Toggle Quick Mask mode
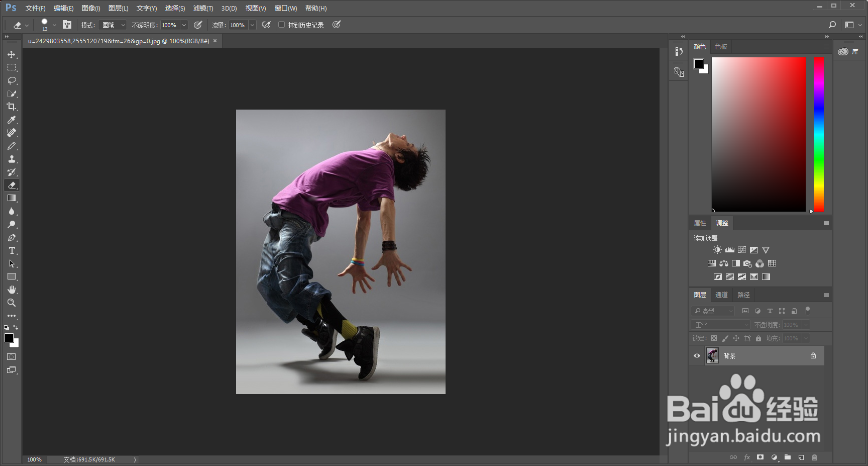Screen dimensions: 868x466 click(12, 357)
